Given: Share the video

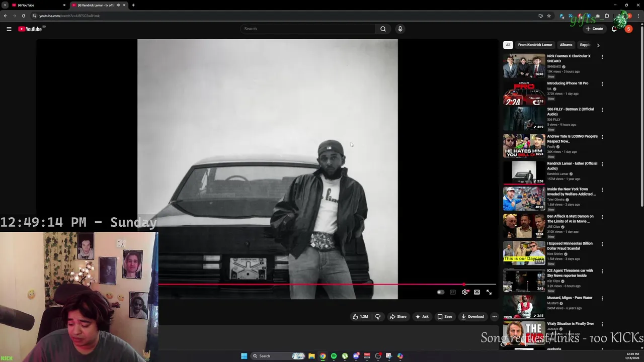Looking at the screenshot, I should coord(398,317).
